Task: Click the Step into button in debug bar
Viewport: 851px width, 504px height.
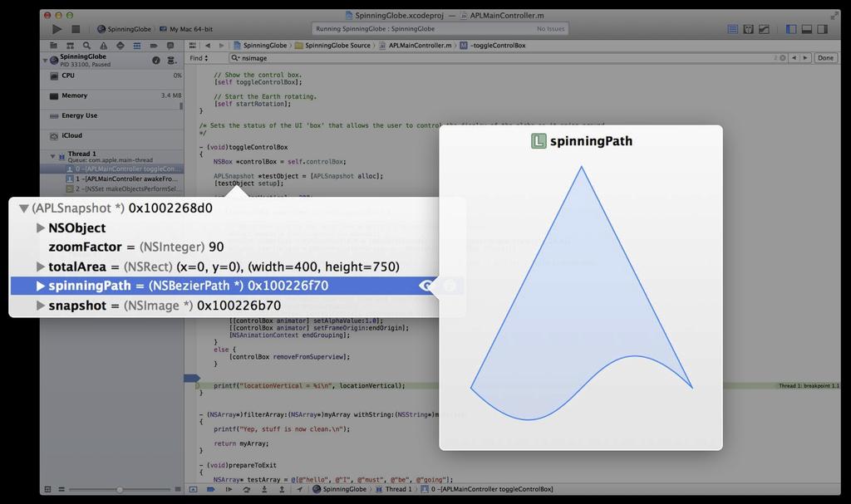Action: (264, 489)
